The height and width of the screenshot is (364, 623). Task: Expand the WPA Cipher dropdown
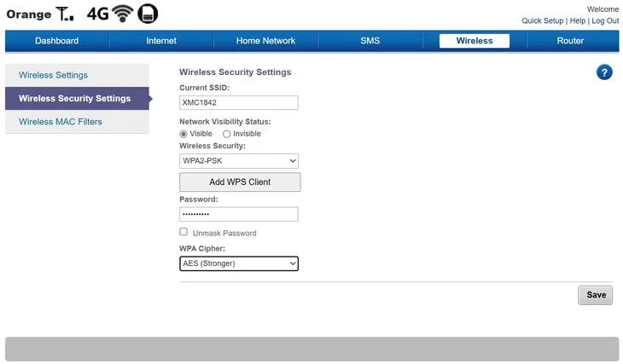coord(239,263)
